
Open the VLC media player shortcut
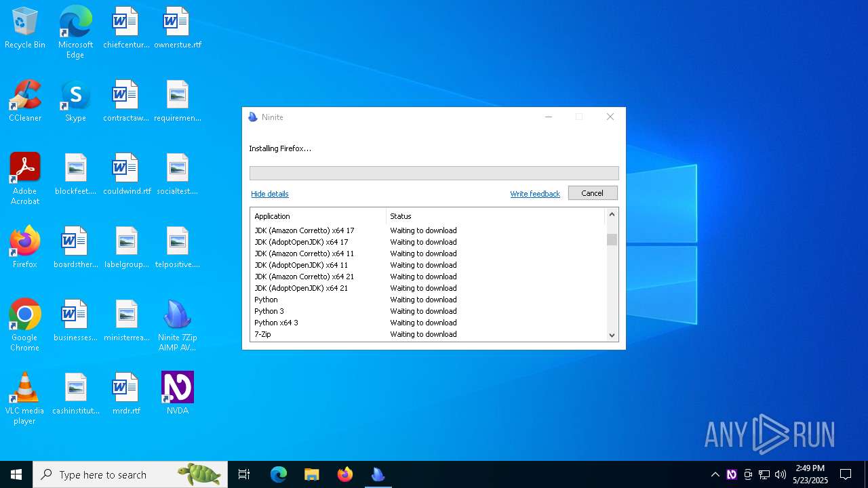25,399
